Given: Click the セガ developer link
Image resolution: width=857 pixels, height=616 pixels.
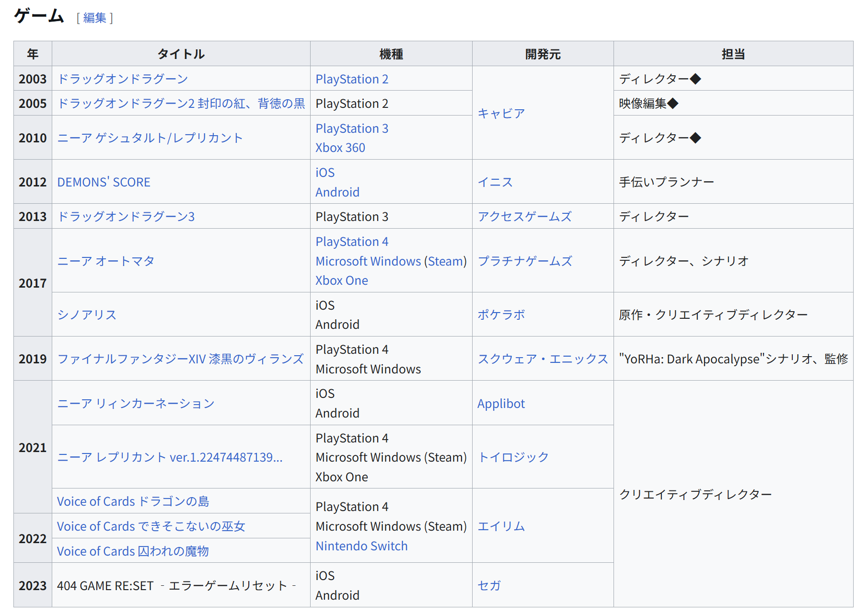Looking at the screenshot, I should (489, 585).
